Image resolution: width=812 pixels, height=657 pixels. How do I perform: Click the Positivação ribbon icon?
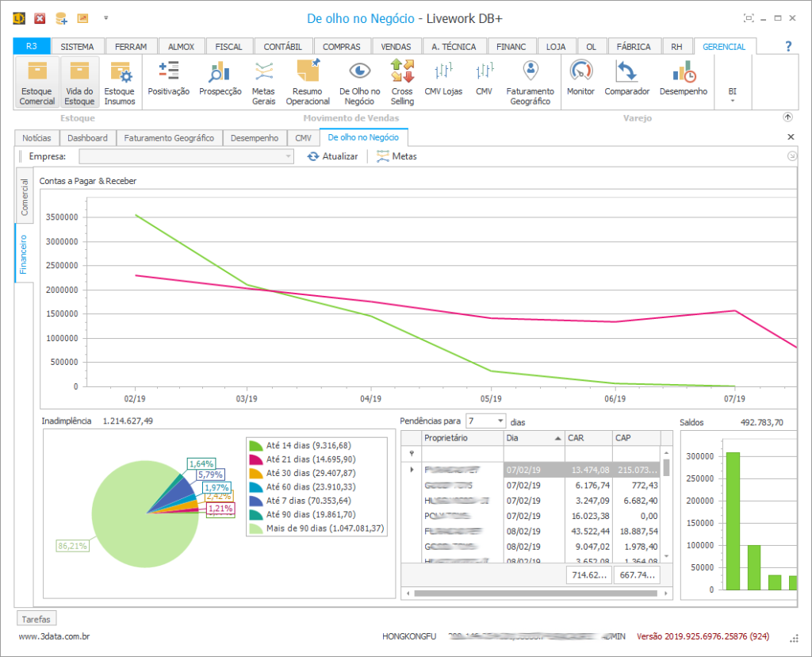(x=168, y=79)
